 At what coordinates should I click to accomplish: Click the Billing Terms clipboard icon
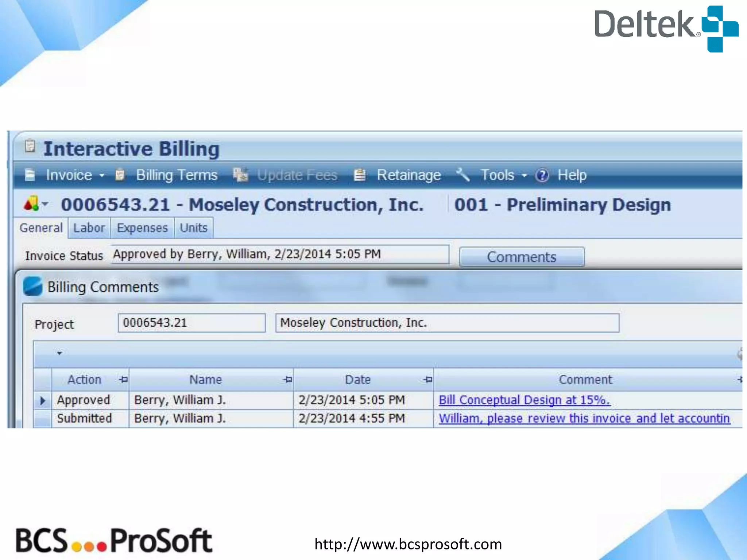coord(120,175)
